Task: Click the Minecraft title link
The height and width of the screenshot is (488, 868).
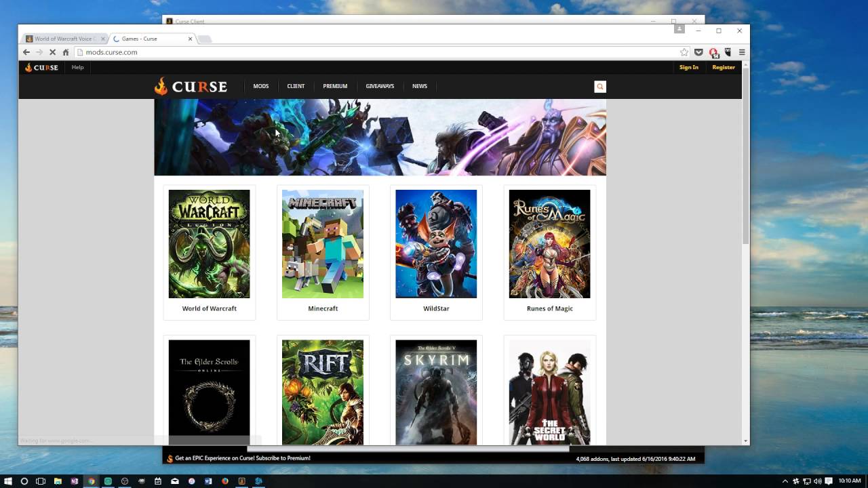Action: click(323, 308)
